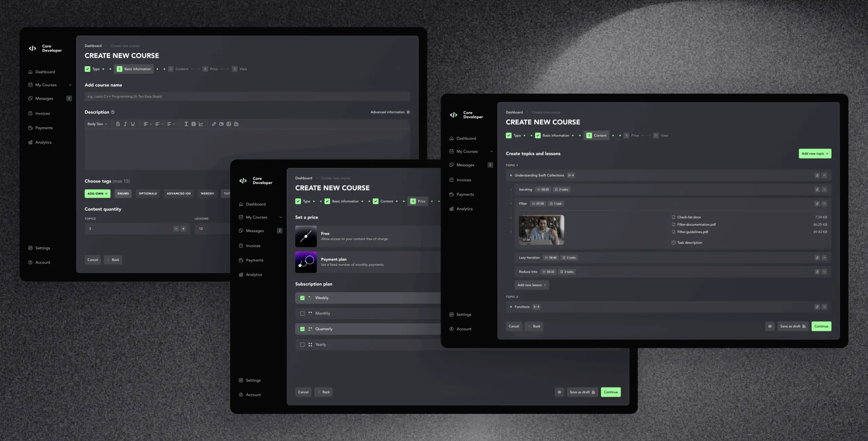Uncheck the Weekly subscription plan

click(x=302, y=298)
